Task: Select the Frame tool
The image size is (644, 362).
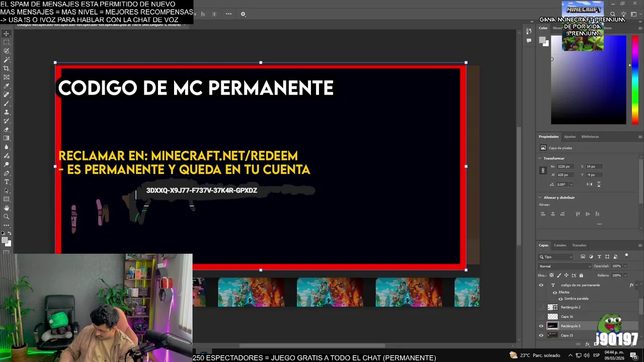Action: (7, 77)
